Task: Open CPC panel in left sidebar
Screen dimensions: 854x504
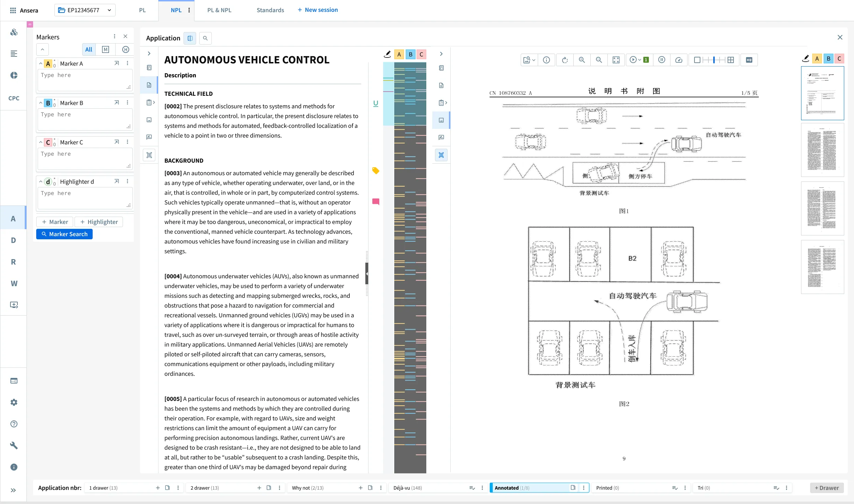Action: 14,98
